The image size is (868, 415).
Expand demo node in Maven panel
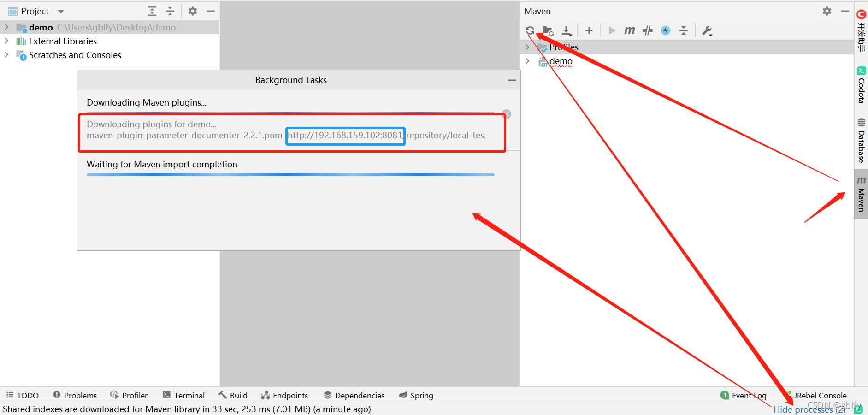(x=527, y=61)
